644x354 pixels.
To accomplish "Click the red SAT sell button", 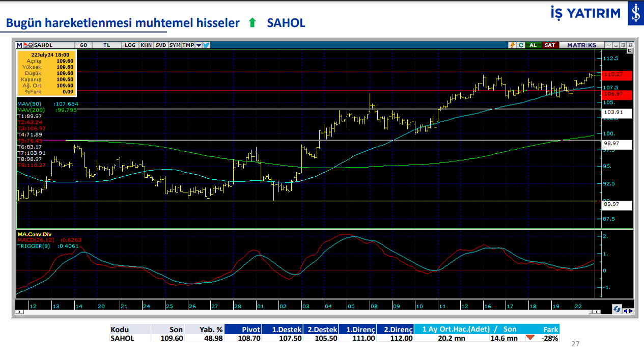I will tap(550, 45).
